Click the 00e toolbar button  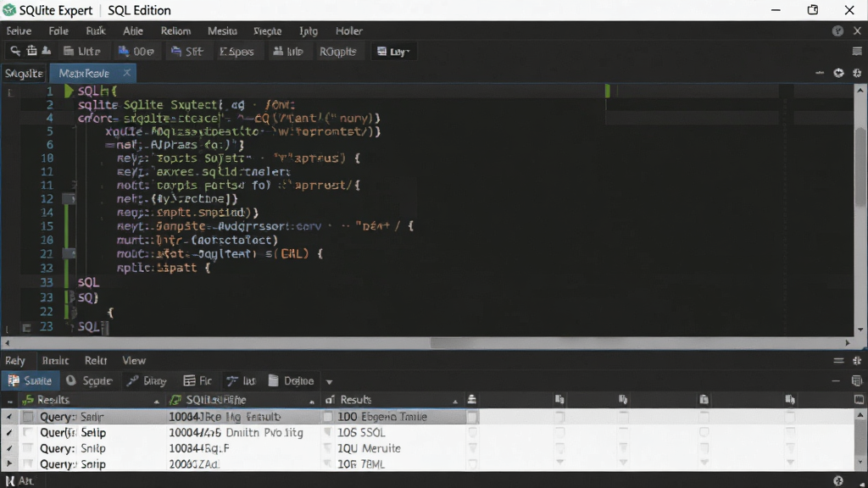point(136,52)
